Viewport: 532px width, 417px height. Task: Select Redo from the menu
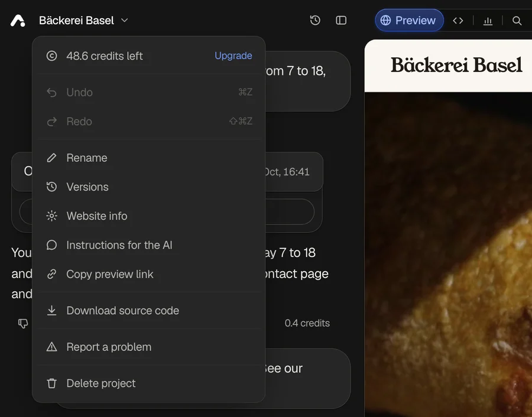click(x=149, y=121)
